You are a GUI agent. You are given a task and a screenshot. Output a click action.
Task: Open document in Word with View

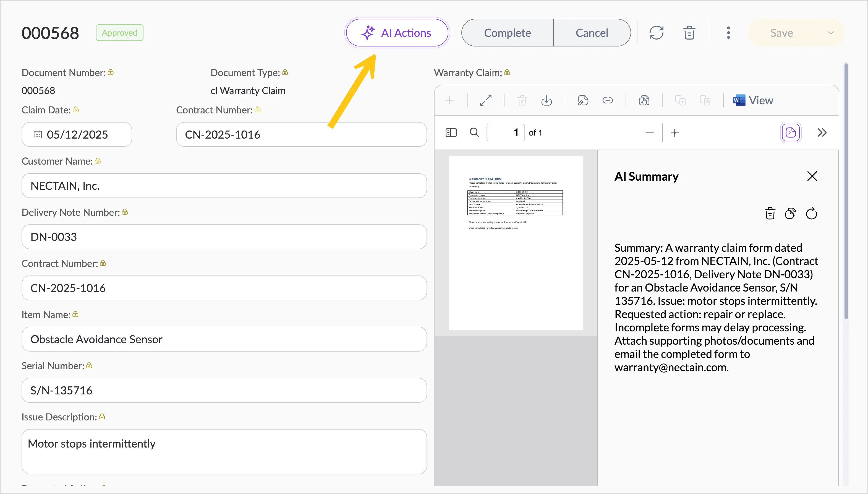coord(753,100)
